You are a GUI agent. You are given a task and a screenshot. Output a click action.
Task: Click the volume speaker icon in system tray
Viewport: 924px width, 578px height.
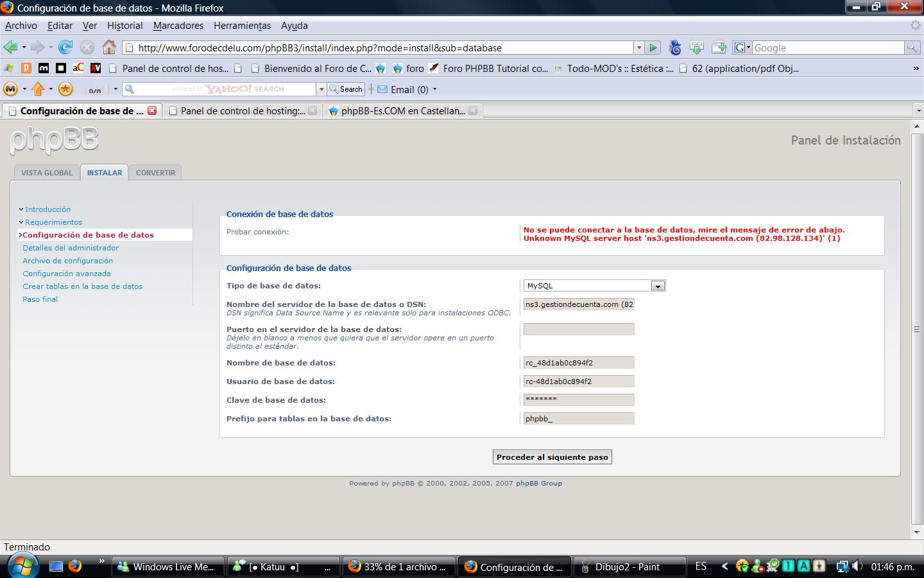[x=857, y=566]
